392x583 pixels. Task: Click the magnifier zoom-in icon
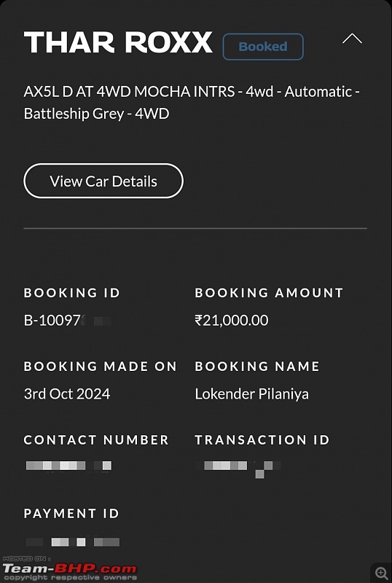pyautogui.click(x=381, y=573)
